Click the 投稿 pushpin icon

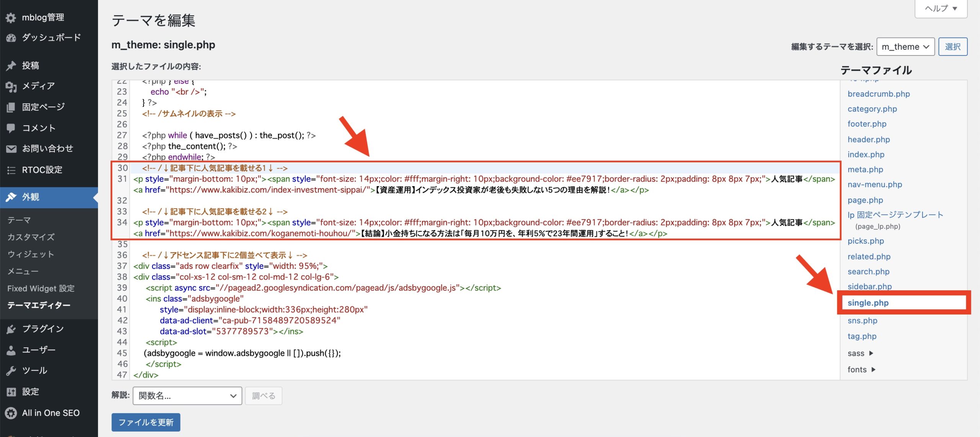[11, 65]
